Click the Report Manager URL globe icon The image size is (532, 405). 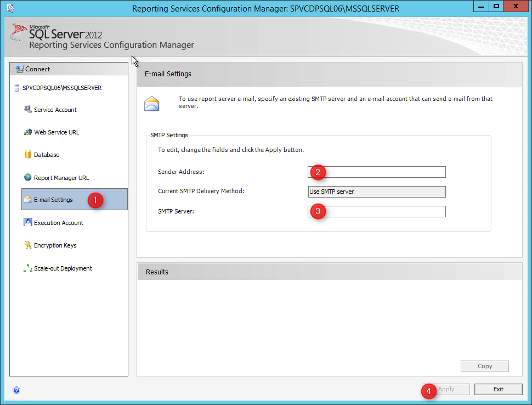click(28, 177)
